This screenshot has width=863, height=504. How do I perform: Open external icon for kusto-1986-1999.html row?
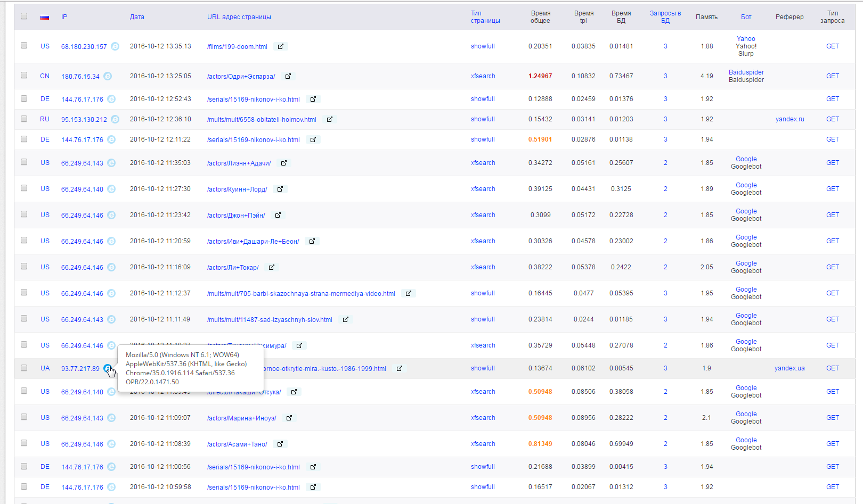400,368
